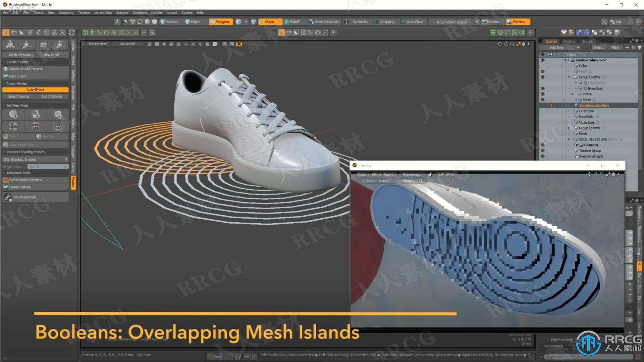644x362 pixels.
Task: Click the New Fusion icon button
Action: tap(35, 76)
